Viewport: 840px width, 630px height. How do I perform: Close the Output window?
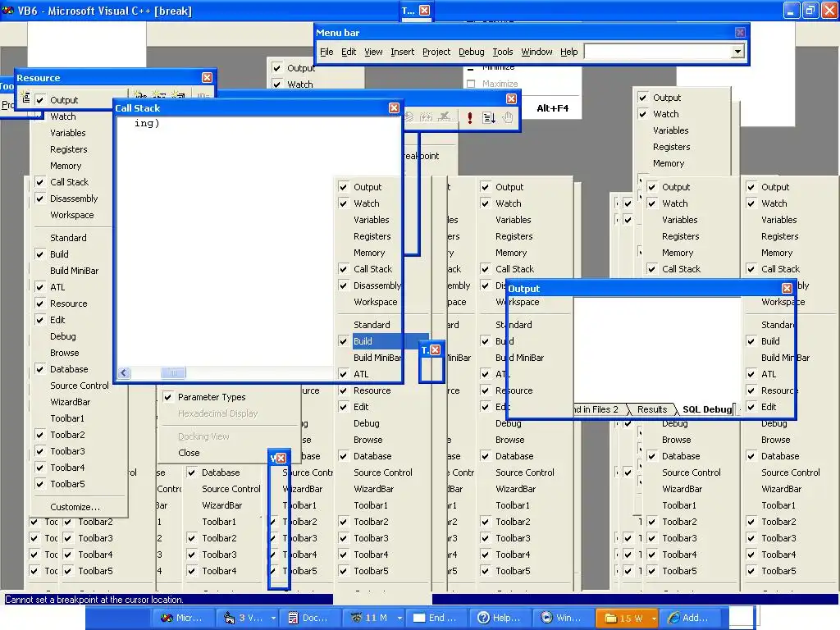[x=787, y=288]
